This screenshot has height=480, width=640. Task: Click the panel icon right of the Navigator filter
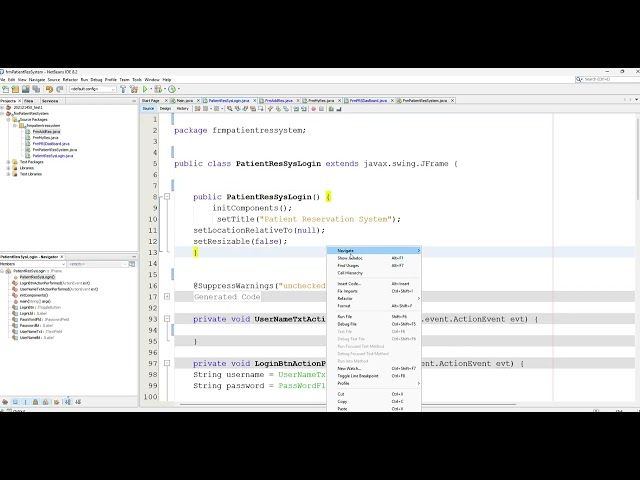click(132, 264)
